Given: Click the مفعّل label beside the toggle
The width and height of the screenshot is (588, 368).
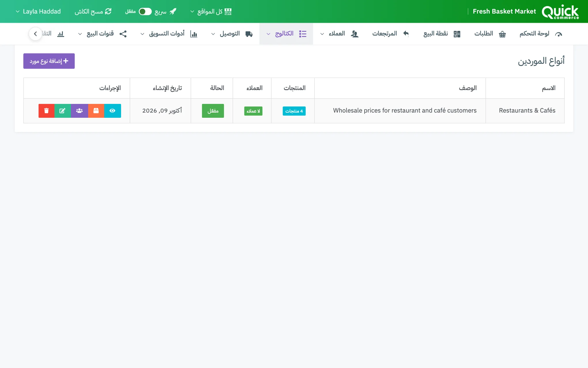Looking at the screenshot, I should [130, 12].
